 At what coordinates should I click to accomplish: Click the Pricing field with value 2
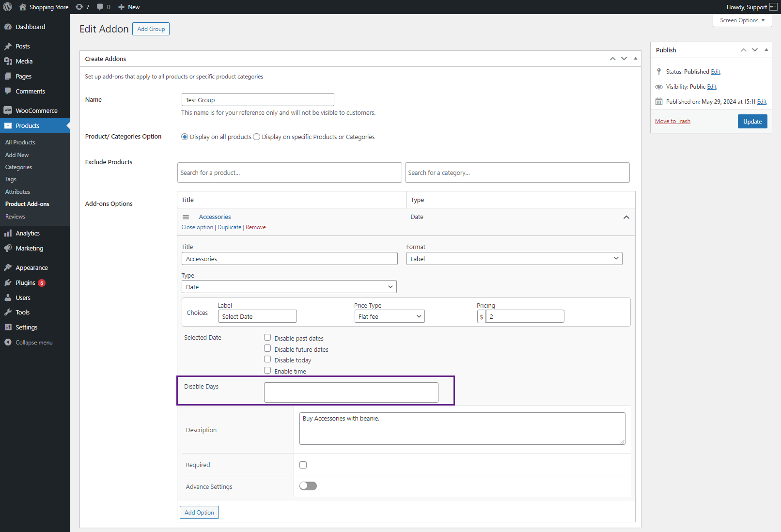click(525, 316)
